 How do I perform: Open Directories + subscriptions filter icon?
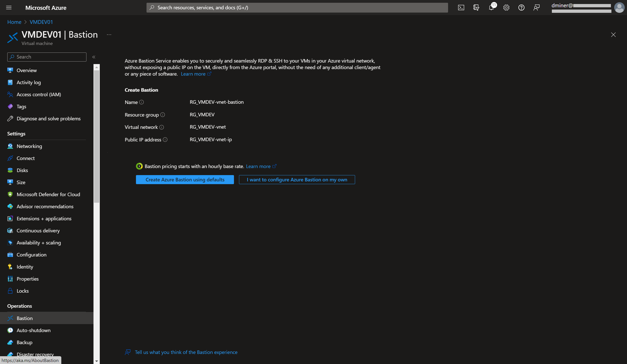[476, 8]
